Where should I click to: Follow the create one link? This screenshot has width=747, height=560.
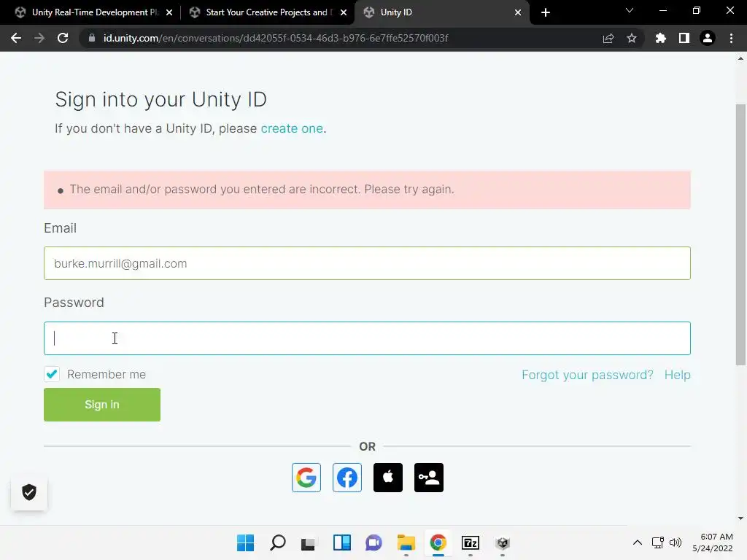(292, 128)
